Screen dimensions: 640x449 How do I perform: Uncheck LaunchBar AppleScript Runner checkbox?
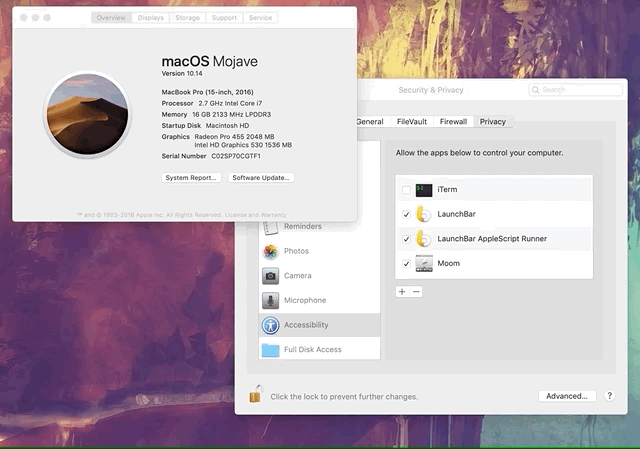(x=406, y=239)
